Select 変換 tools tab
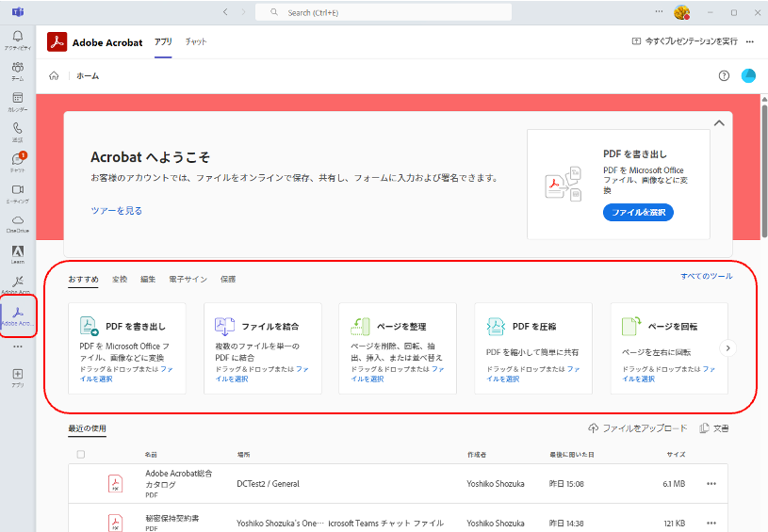The image size is (768, 532). click(x=120, y=279)
